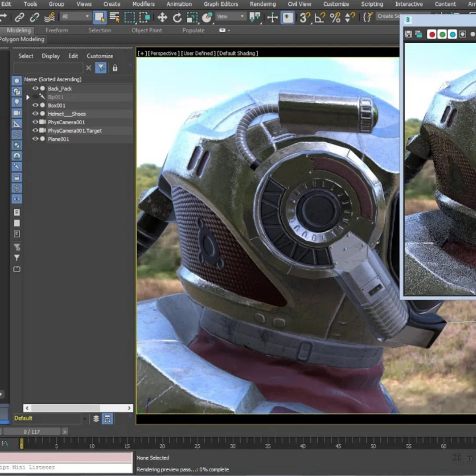Toggle the Angle Snap icon
Viewport: 476px width, 476px height.
point(320,18)
